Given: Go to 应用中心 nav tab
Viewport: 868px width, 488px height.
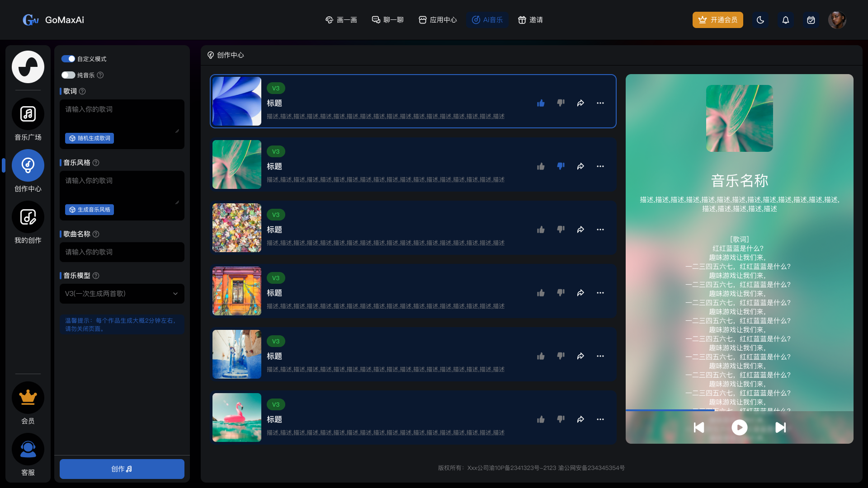Looking at the screenshot, I should coord(438,20).
